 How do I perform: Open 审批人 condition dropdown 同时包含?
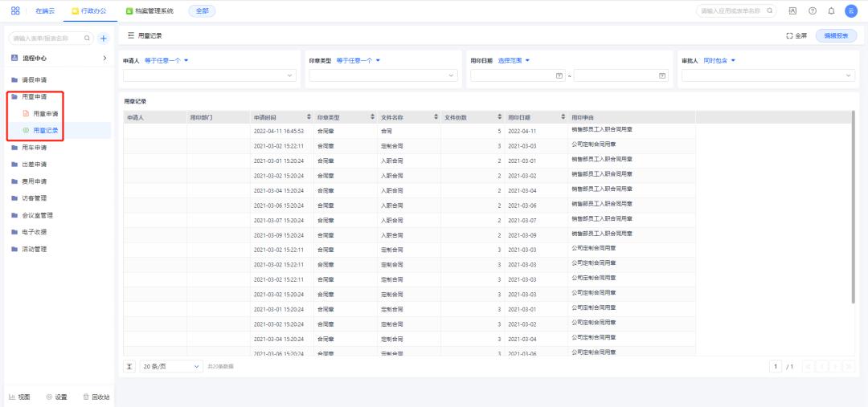pos(719,60)
